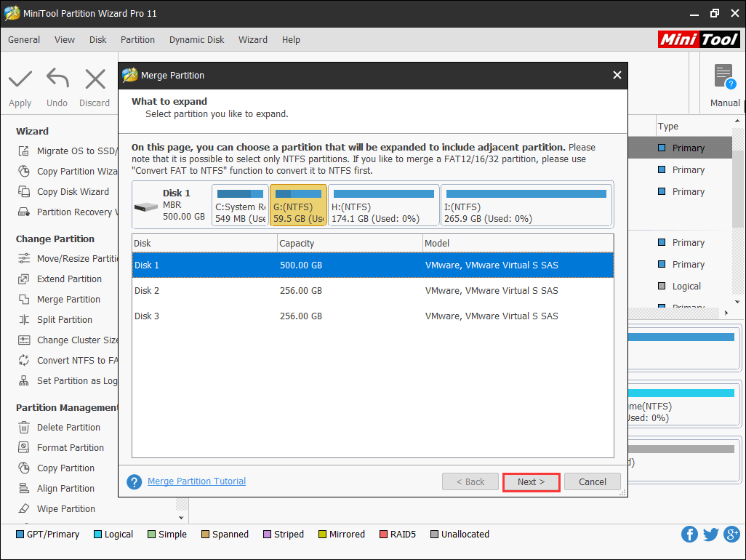The width and height of the screenshot is (746, 560).
Task: Open the Wizard menu
Action: point(252,40)
